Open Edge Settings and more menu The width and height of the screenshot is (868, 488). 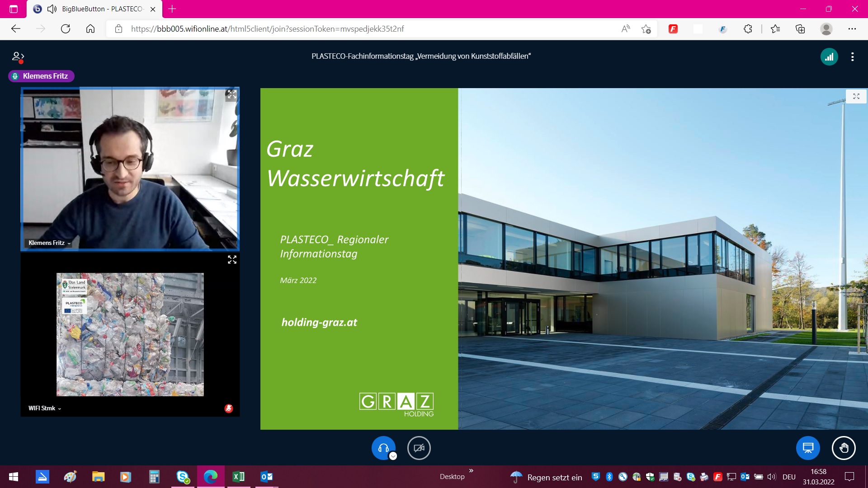pyautogui.click(x=852, y=29)
